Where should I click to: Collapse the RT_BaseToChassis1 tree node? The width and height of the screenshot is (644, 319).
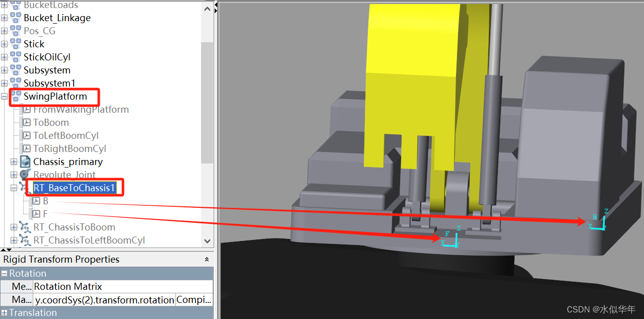[x=14, y=188]
